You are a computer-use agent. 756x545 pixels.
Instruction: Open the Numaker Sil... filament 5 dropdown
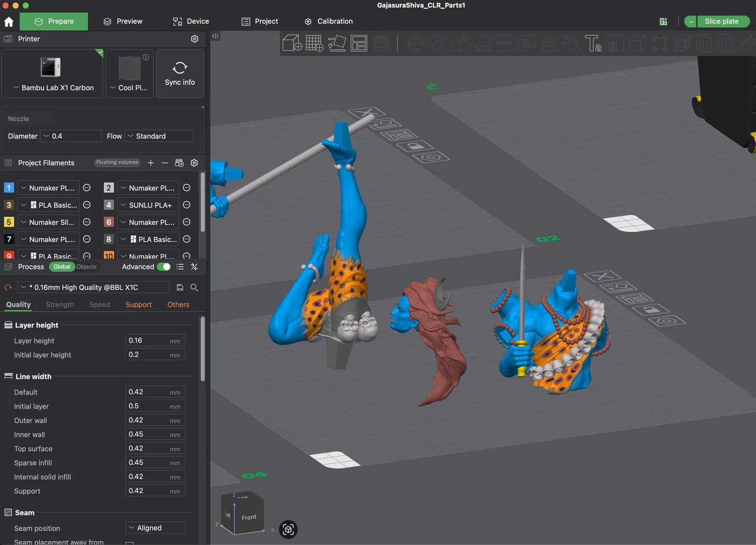tap(48, 222)
